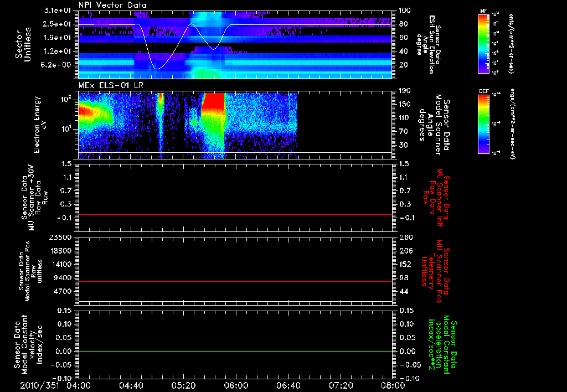
Task: Click the 23500 scanner position tick label
Action: [61, 238]
